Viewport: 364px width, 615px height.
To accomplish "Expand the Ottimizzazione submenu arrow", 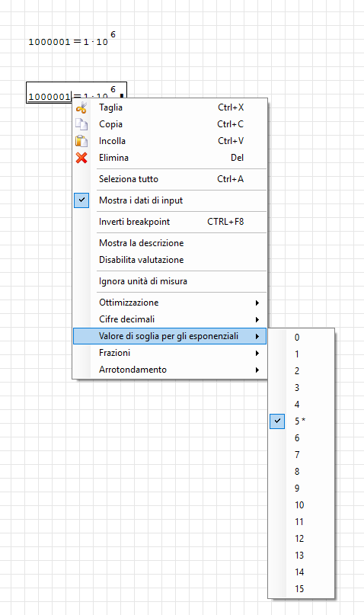I will (x=257, y=303).
